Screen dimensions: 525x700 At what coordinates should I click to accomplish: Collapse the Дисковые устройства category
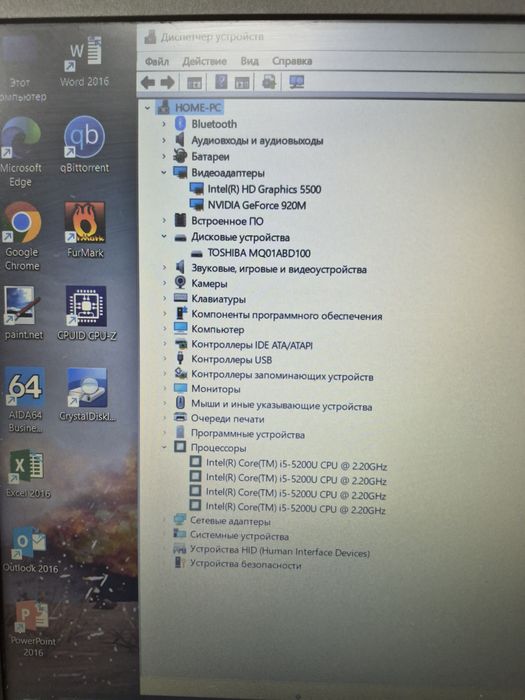(164, 237)
